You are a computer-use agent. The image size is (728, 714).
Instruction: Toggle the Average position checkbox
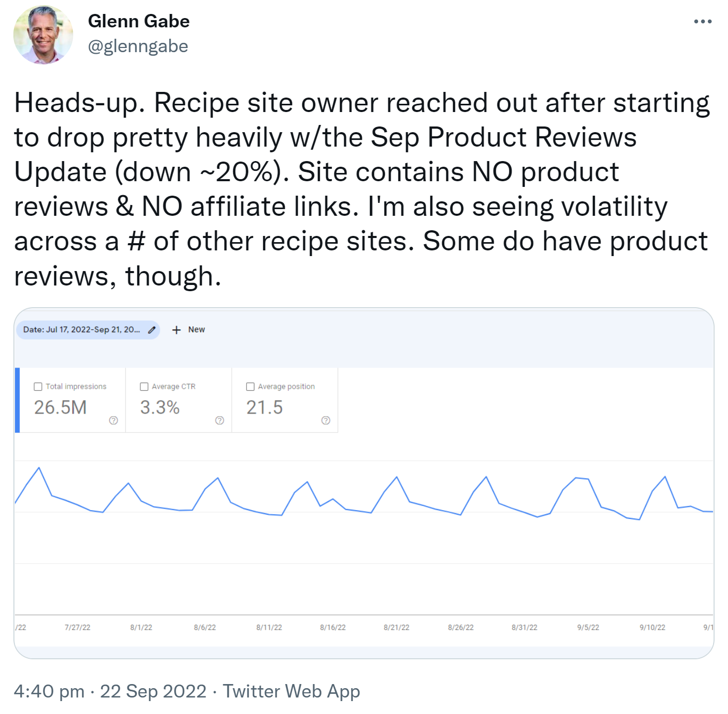251,386
